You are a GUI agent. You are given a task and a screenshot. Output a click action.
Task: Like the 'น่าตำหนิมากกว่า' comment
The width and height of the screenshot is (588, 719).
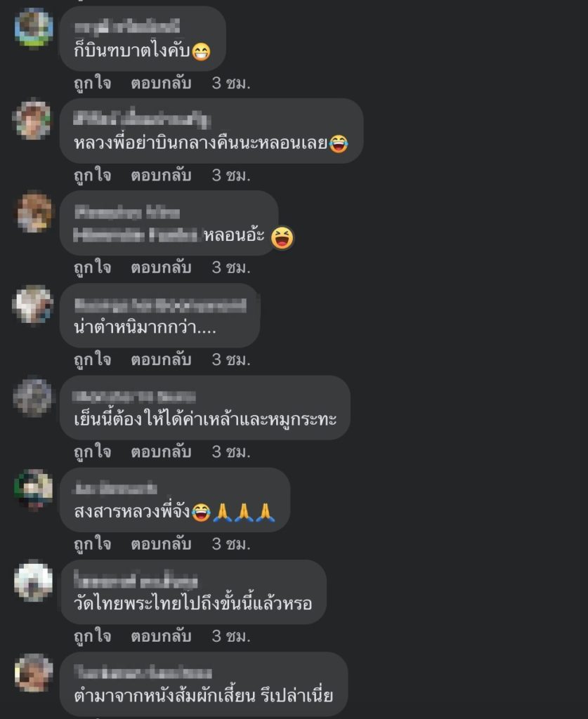[x=93, y=360]
